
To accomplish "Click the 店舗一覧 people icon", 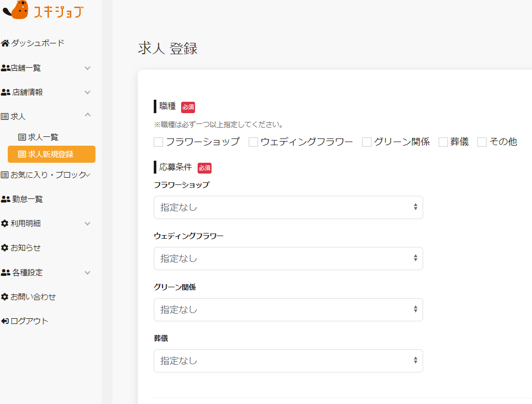I will (5, 68).
